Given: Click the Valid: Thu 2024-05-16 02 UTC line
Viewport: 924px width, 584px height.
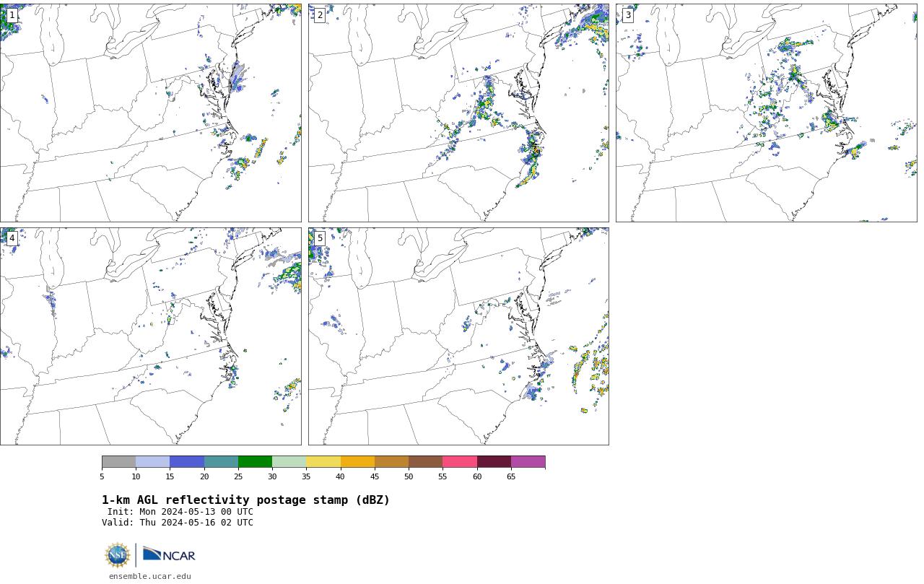Looking at the screenshot, I should click(x=178, y=523).
